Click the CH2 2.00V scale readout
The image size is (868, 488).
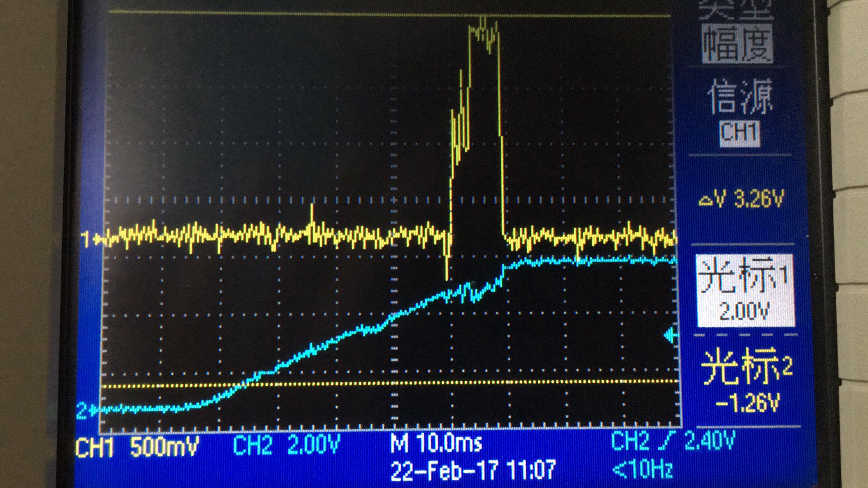(x=286, y=445)
